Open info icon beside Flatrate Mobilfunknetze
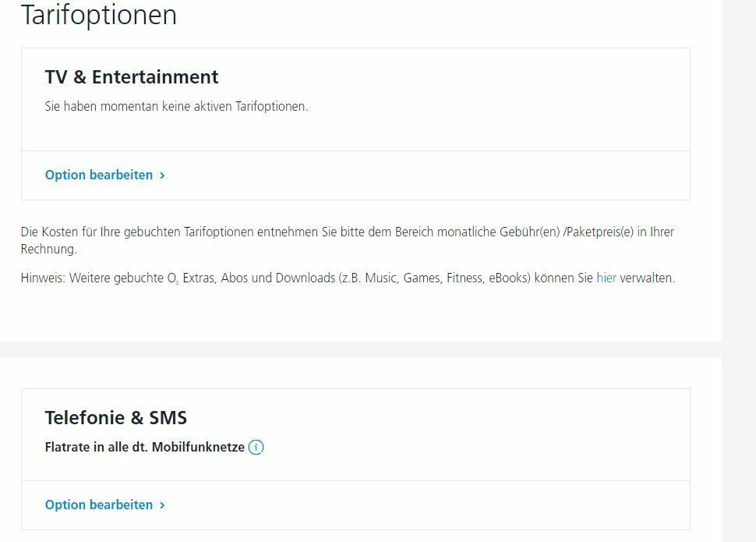756x542 pixels. 256,448
